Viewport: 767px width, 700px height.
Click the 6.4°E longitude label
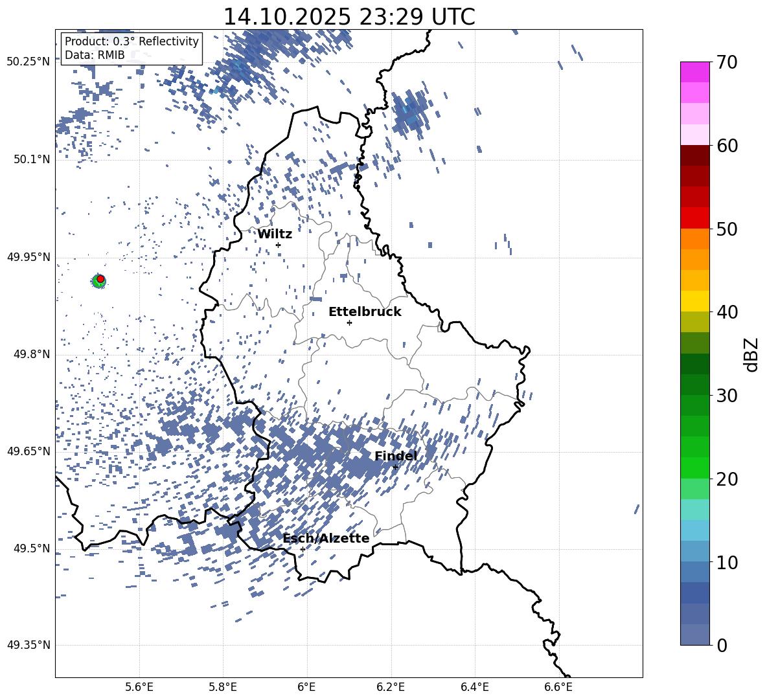(x=474, y=687)
